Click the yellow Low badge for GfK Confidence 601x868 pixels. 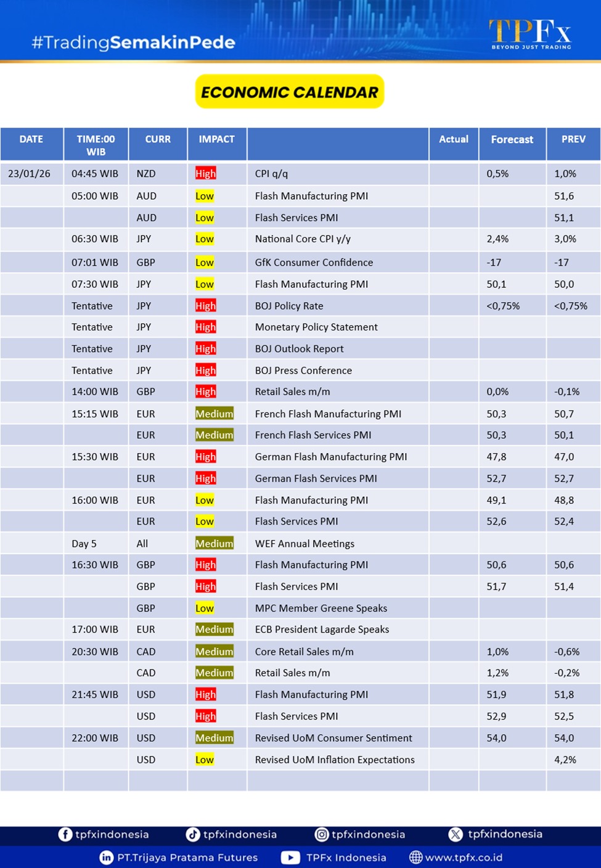pyautogui.click(x=204, y=263)
